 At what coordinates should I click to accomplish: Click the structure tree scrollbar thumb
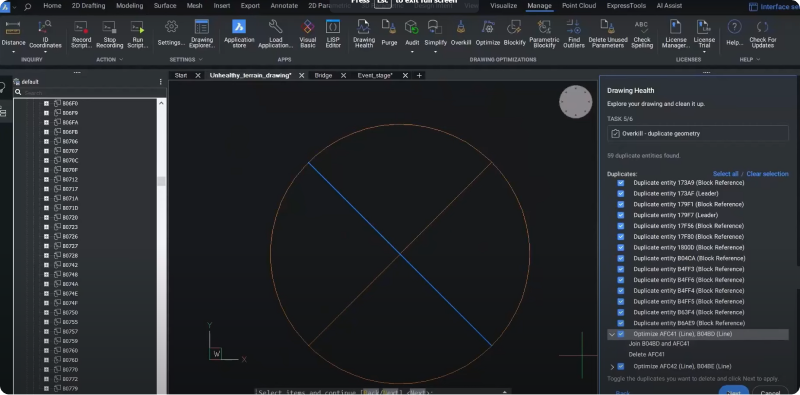point(161,181)
